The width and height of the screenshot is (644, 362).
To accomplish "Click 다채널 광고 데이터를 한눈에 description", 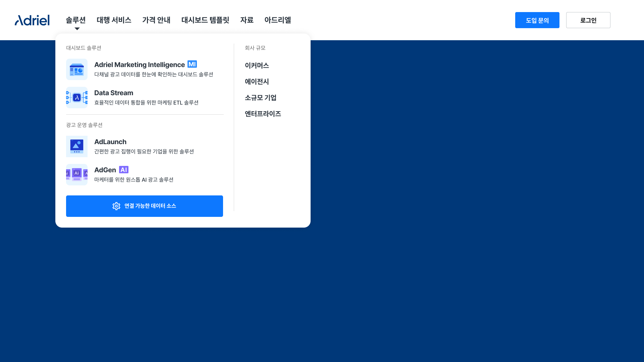I will click(x=154, y=74).
